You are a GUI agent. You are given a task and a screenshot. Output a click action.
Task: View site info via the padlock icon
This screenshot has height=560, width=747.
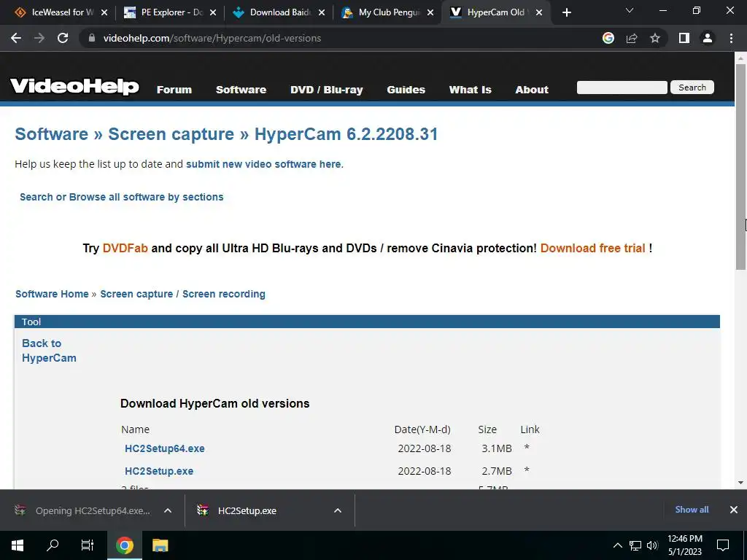(91, 38)
